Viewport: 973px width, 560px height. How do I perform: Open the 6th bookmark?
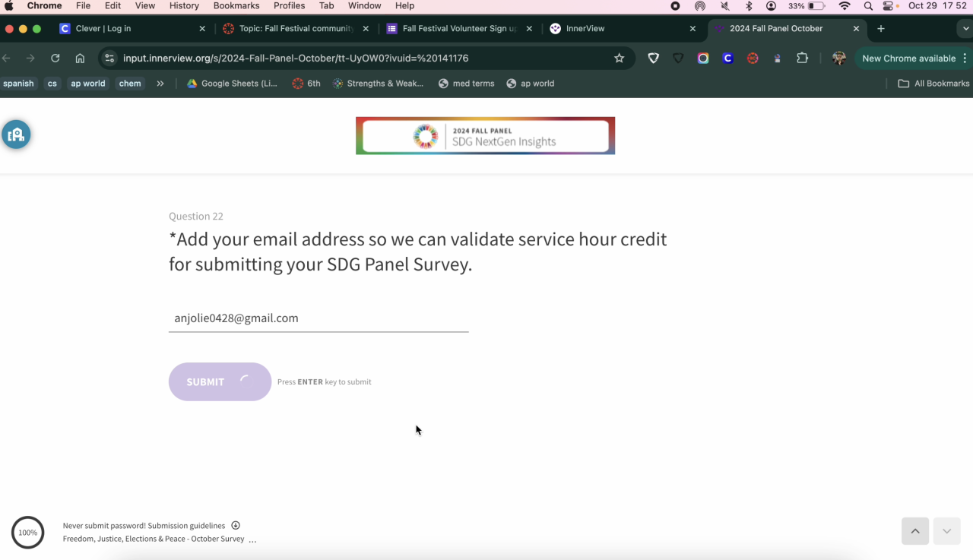pyautogui.click(x=307, y=84)
